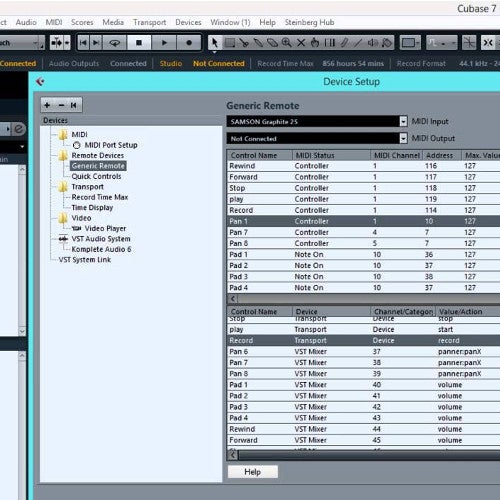Select the Zoom magnifier tool
The width and height of the screenshot is (500, 500).
(x=287, y=43)
